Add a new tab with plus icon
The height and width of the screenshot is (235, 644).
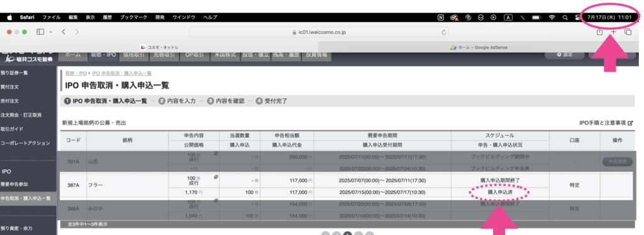coord(613,31)
